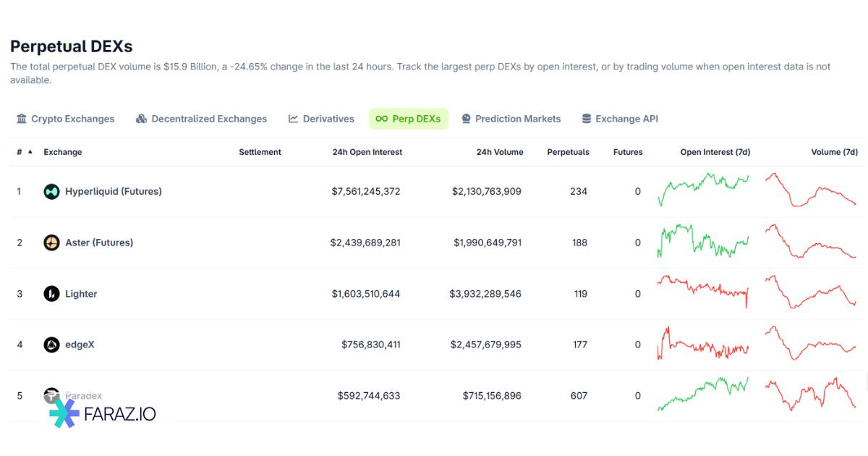Viewport: 868px width, 456px height.
Task: Open the Derivatives tab
Action: point(321,119)
